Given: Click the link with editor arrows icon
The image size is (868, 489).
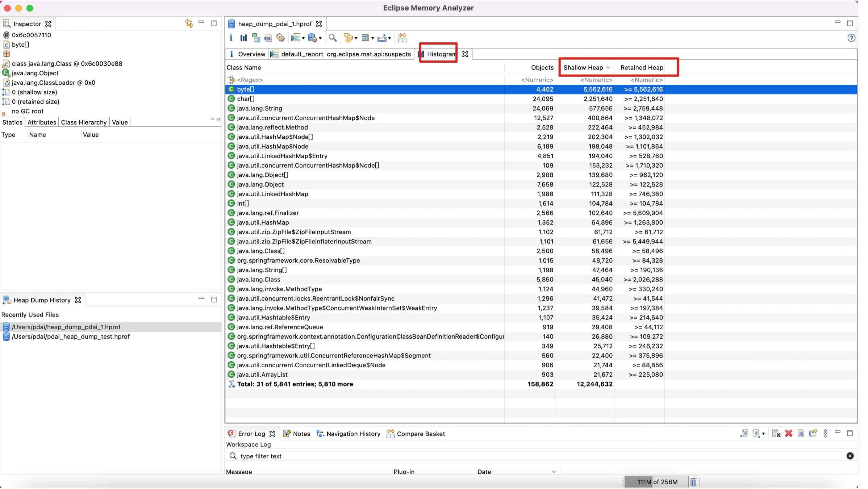Looking at the screenshot, I should pyautogui.click(x=189, y=24).
